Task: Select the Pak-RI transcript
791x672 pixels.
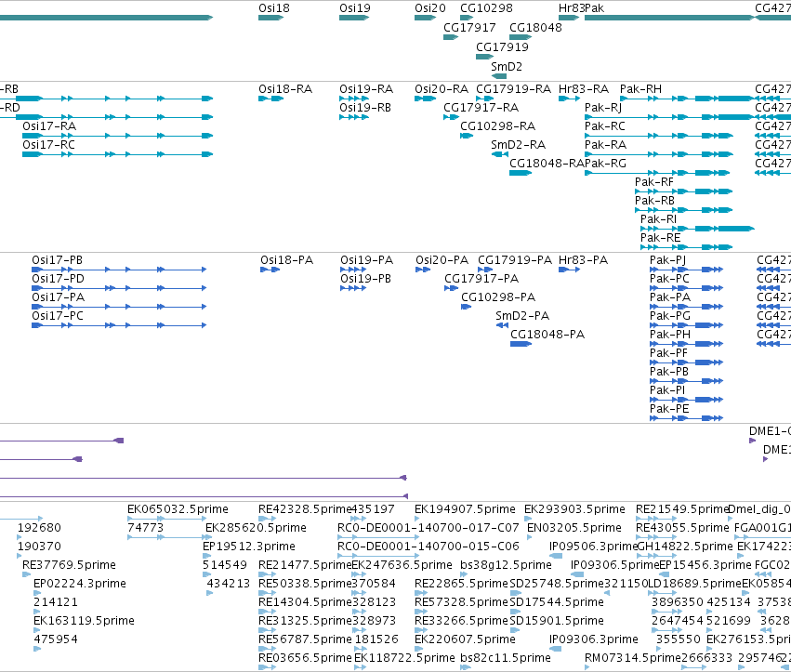Action: click(x=697, y=229)
